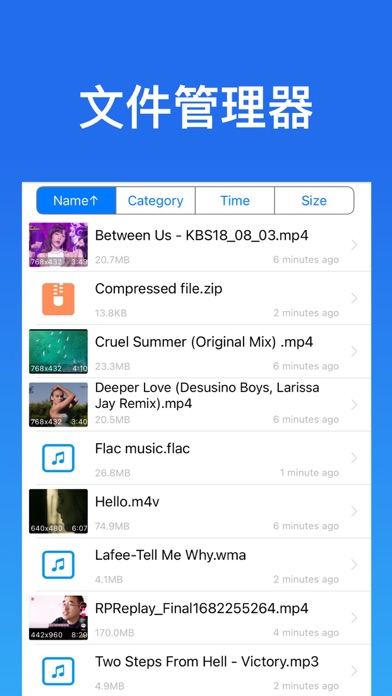This screenshot has width=392, height=696.
Task: Click the 26.8MB file size
Action: click(112, 473)
